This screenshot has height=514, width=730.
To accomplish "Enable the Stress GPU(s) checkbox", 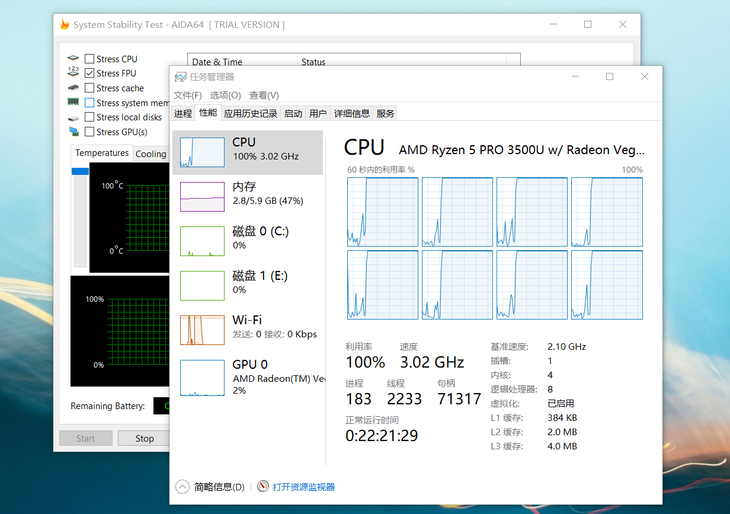I will [x=89, y=132].
